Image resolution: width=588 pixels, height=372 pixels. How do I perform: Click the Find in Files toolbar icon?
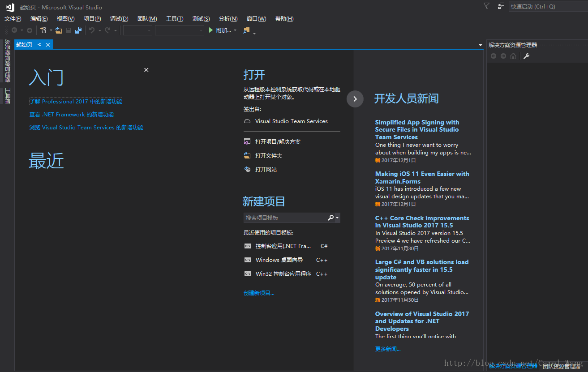coord(246,30)
